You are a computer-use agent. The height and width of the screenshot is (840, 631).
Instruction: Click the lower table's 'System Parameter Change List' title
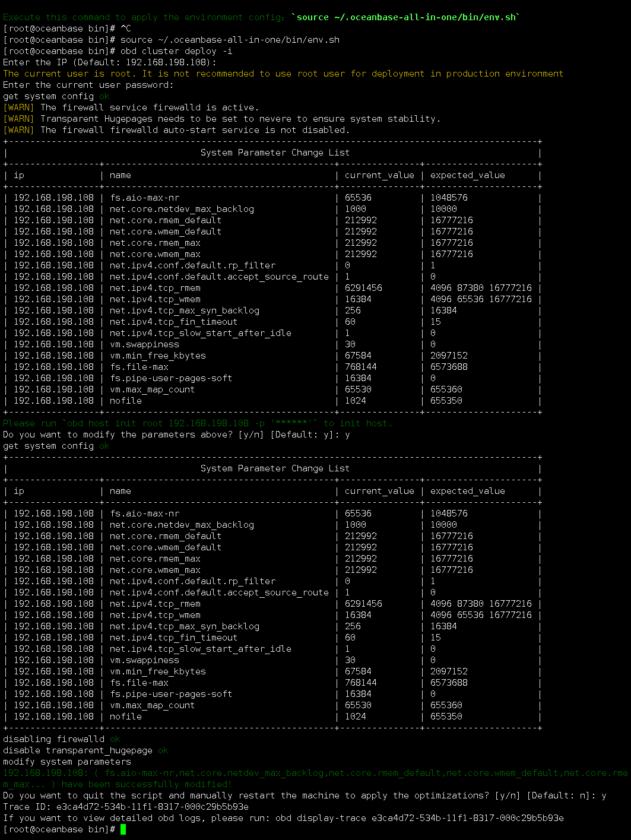[x=275, y=468]
